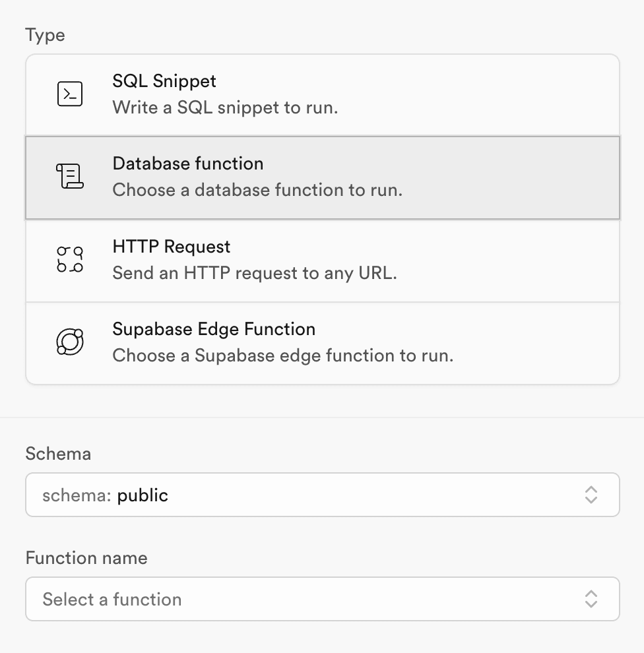Click the Schema field label
The width and height of the screenshot is (644, 653).
pyautogui.click(x=58, y=454)
